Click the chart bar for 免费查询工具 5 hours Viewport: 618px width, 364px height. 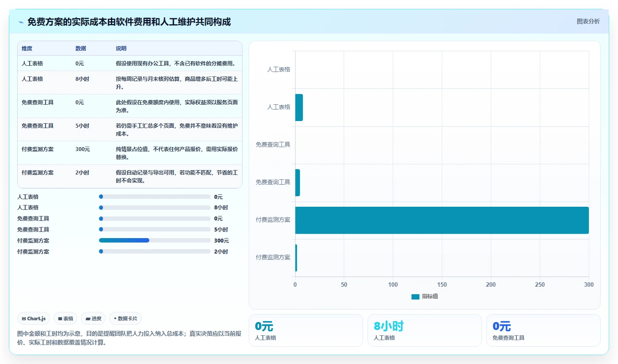coord(297,182)
